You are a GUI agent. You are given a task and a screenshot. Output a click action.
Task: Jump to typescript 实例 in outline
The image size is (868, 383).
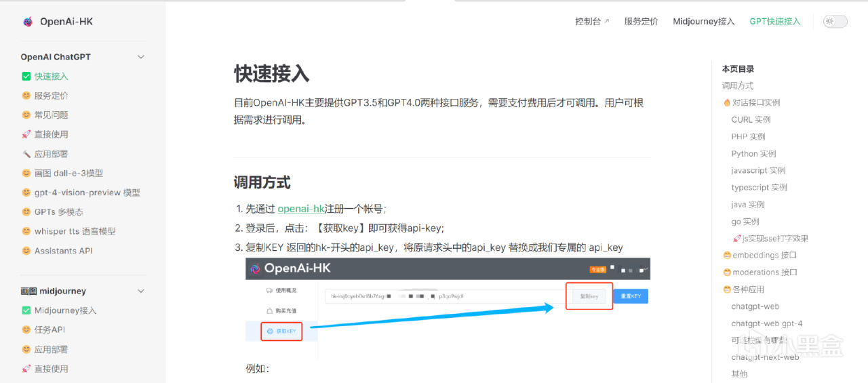pyautogui.click(x=759, y=187)
